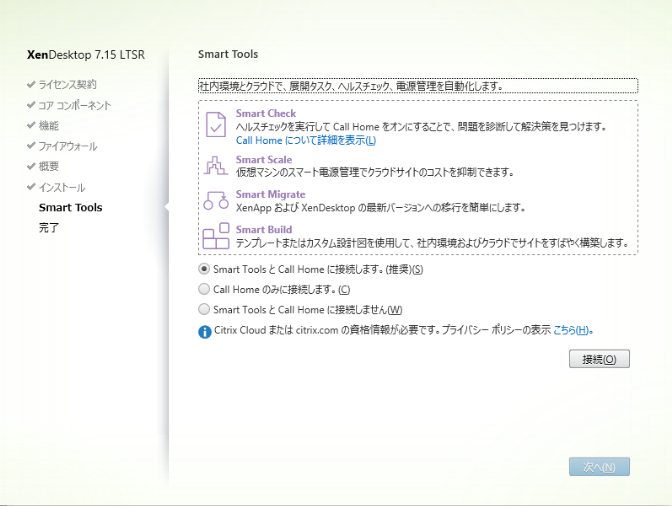Go to インストール step in sidebar

pos(62,187)
